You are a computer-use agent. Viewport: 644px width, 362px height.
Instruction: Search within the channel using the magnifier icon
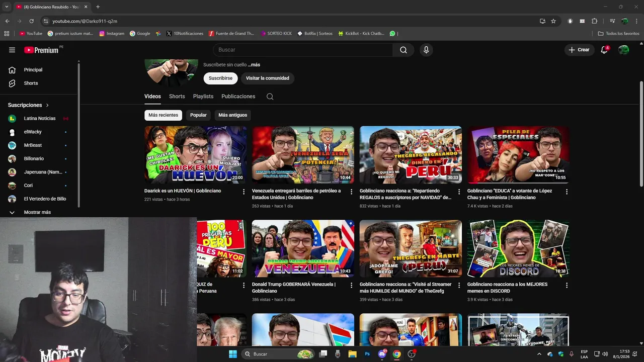tap(270, 97)
